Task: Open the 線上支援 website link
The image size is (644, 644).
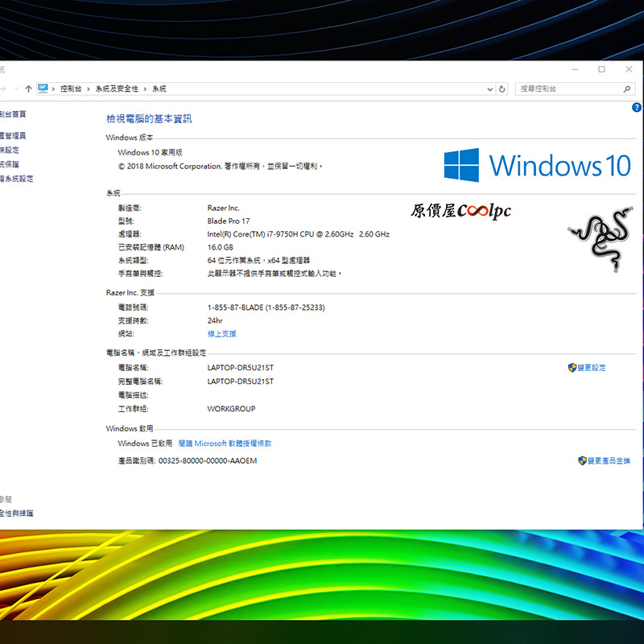Action: [x=221, y=333]
